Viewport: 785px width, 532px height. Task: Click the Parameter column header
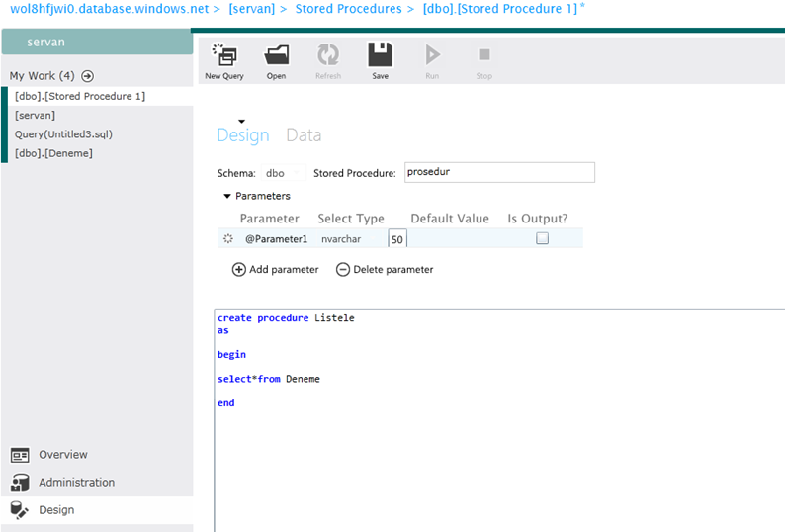[269, 219]
